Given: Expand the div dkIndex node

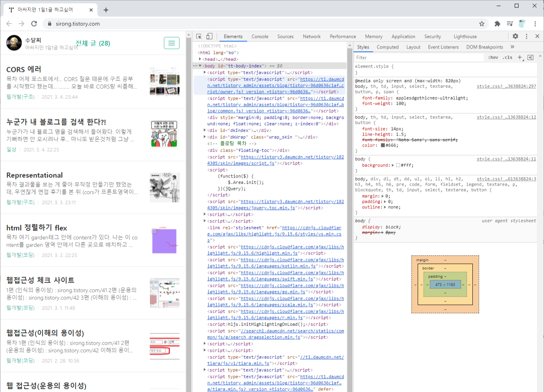Looking at the screenshot, I should 205,130.
